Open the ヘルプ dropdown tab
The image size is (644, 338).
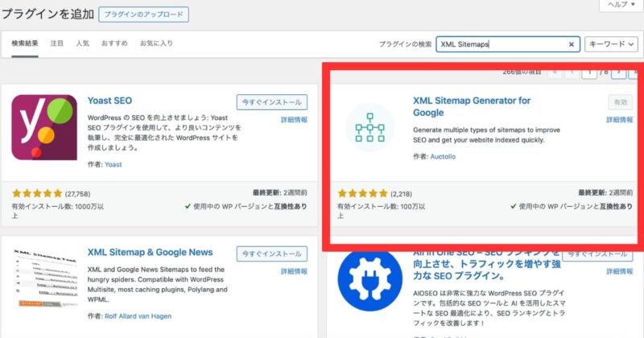621,5
